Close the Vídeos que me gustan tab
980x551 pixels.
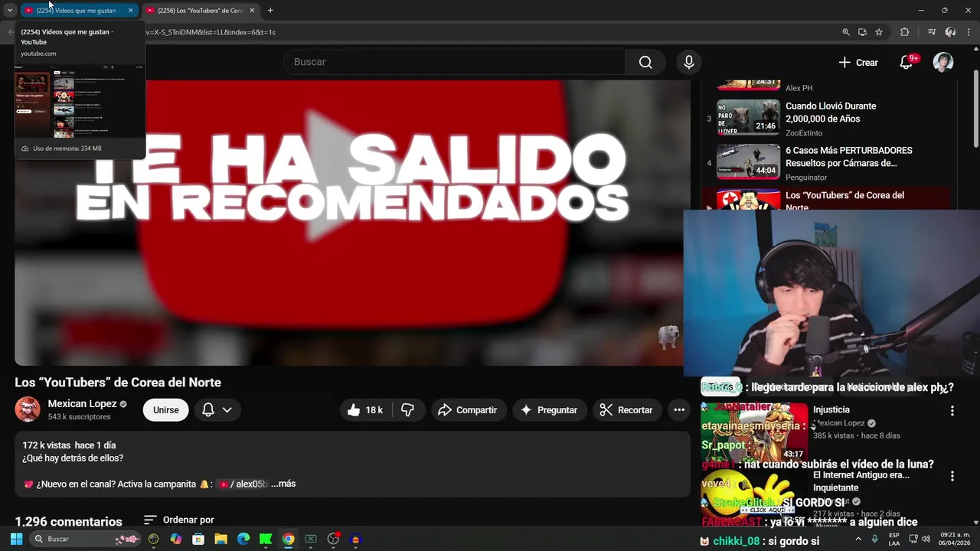click(130, 11)
